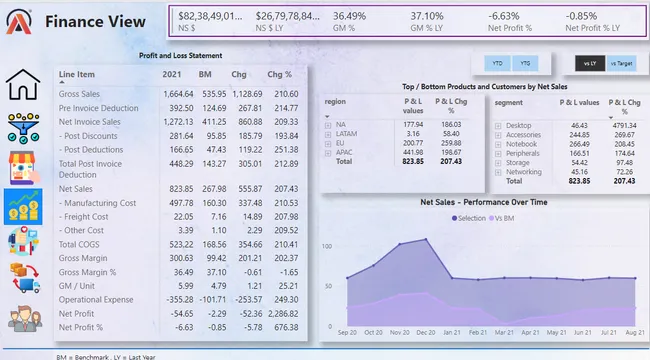The width and height of the screenshot is (650, 360).
Task: Click the Net Sales Performance Over Time title
Action: pyautogui.click(x=484, y=202)
